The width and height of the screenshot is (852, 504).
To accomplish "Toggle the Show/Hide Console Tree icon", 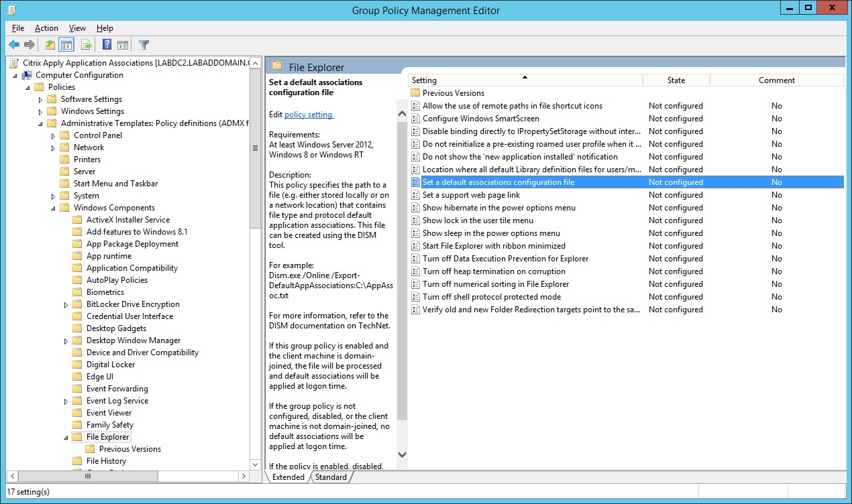I will coord(66,45).
